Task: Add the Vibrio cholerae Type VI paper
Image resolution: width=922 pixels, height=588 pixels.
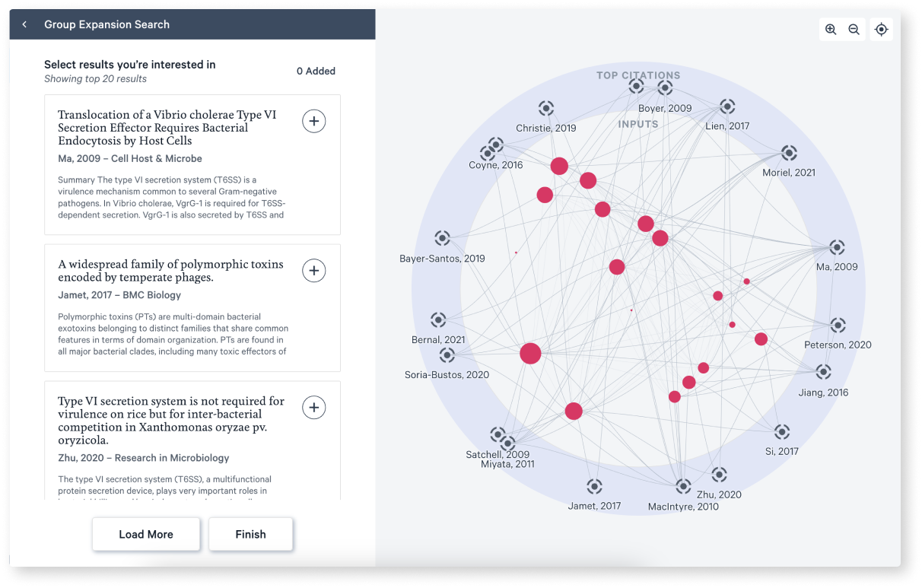Action: pos(314,121)
